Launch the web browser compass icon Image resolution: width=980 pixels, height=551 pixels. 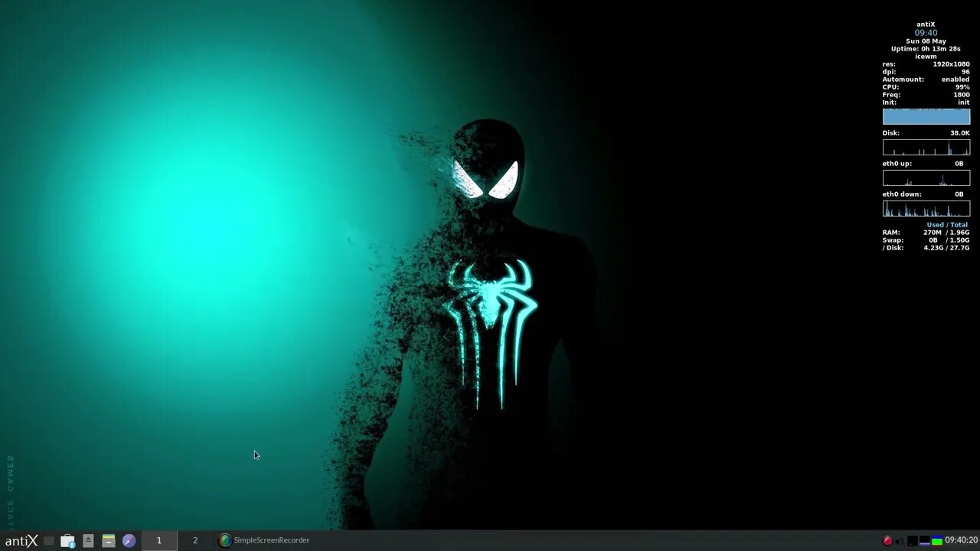[129, 541]
